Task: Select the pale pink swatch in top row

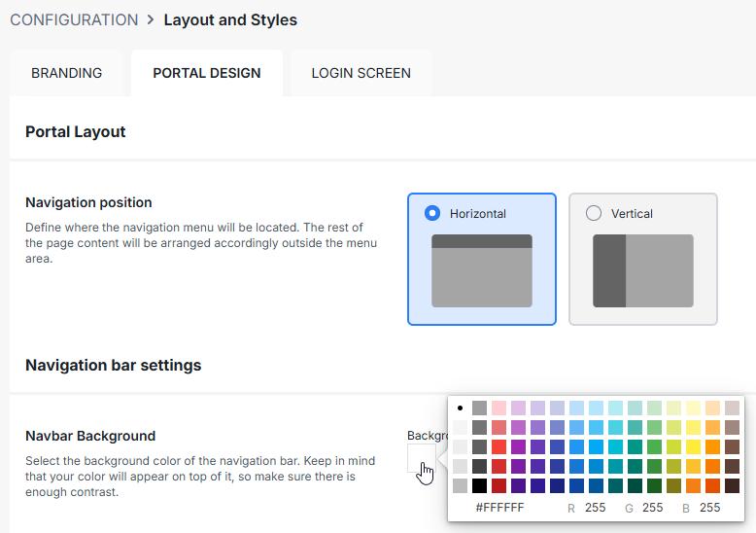Action: click(x=499, y=408)
